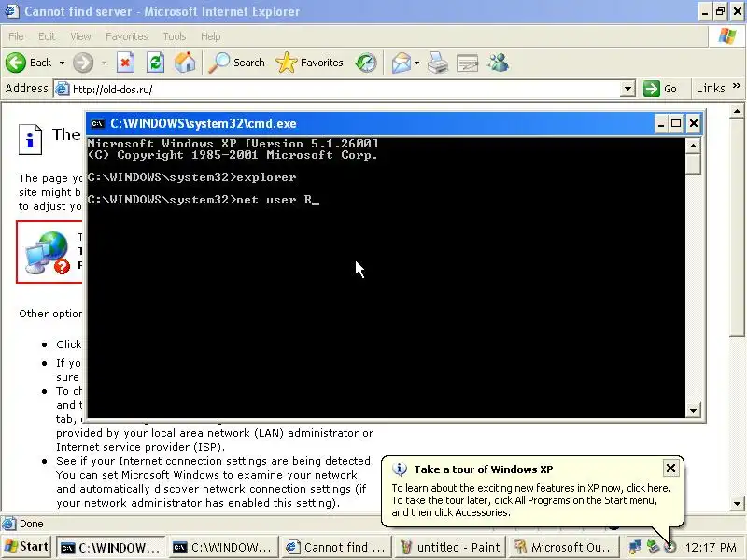Open the Start menu

coord(26,547)
